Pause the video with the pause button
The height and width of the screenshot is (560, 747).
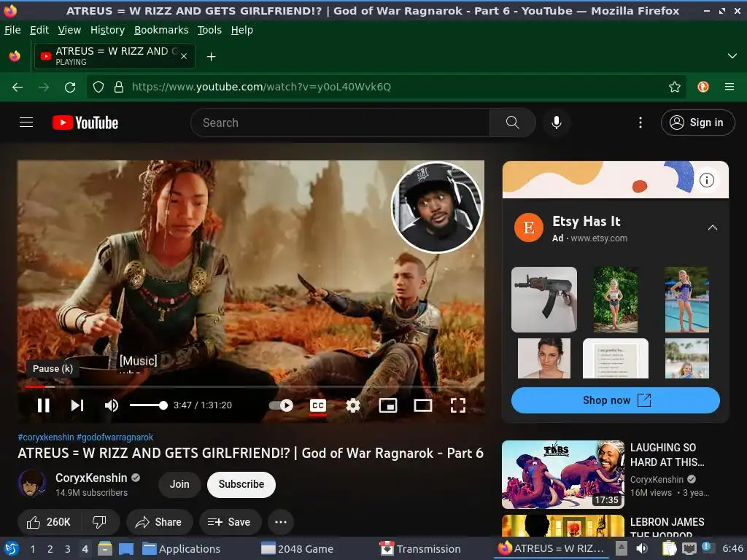click(x=43, y=405)
